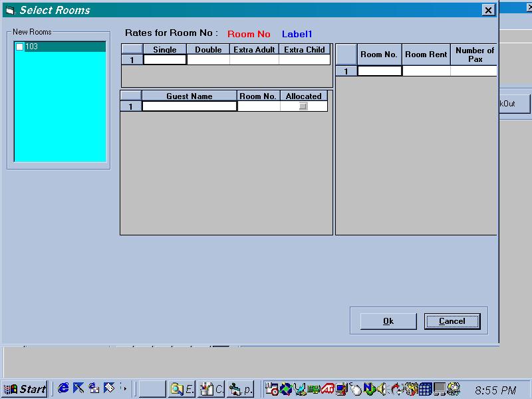The image size is (532, 399).
Task: Switch to the 'C.' taskbar button
Action: click(x=211, y=389)
